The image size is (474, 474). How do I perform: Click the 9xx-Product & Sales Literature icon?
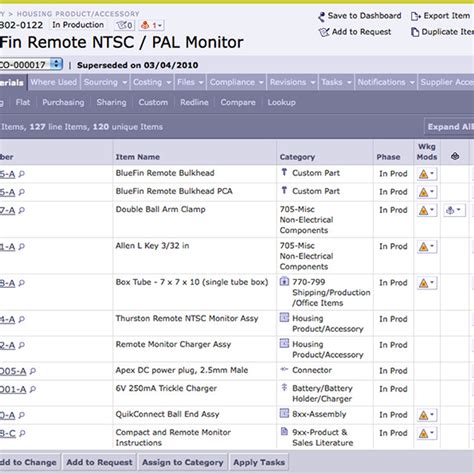[x=284, y=431]
